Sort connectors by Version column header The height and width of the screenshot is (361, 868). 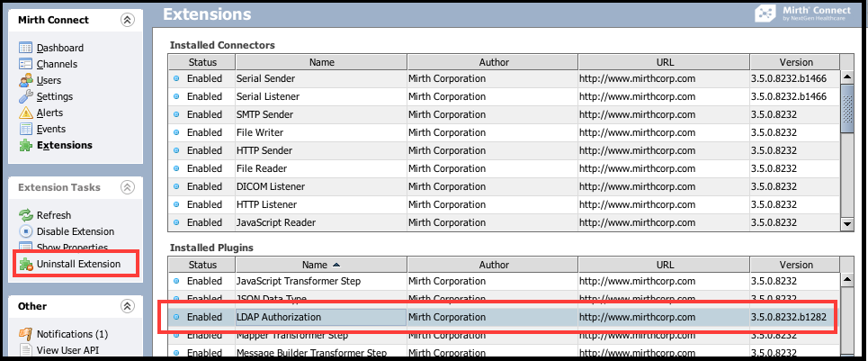coord(796,62)
